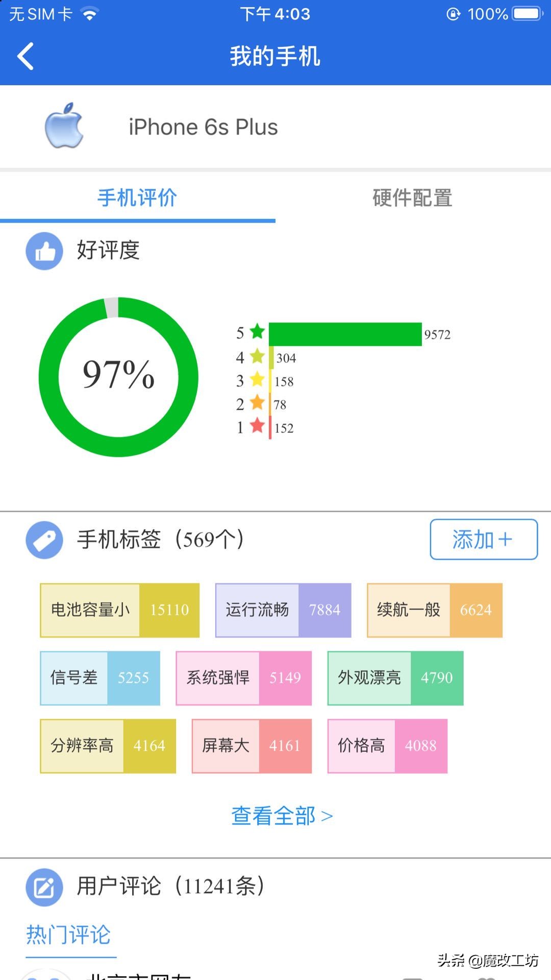Tap the 97% rating donut chart
This screenshot has width=551, height=980.
click(118, 377)
